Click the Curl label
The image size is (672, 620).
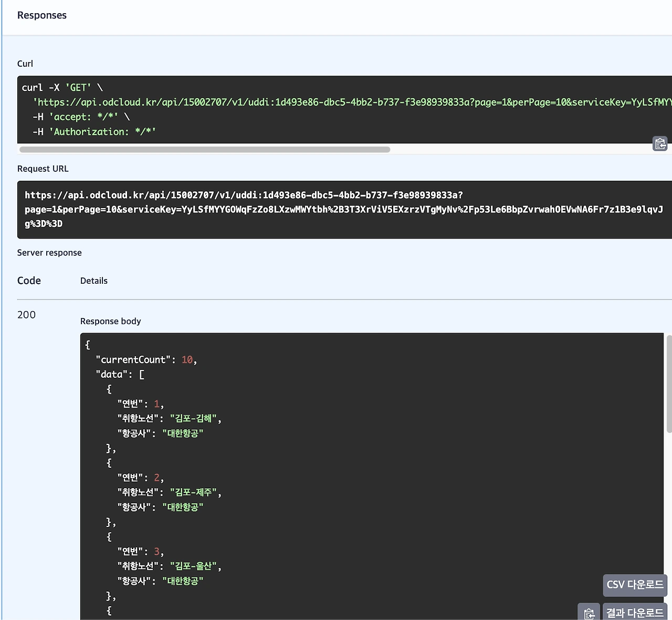pos(25,64)
